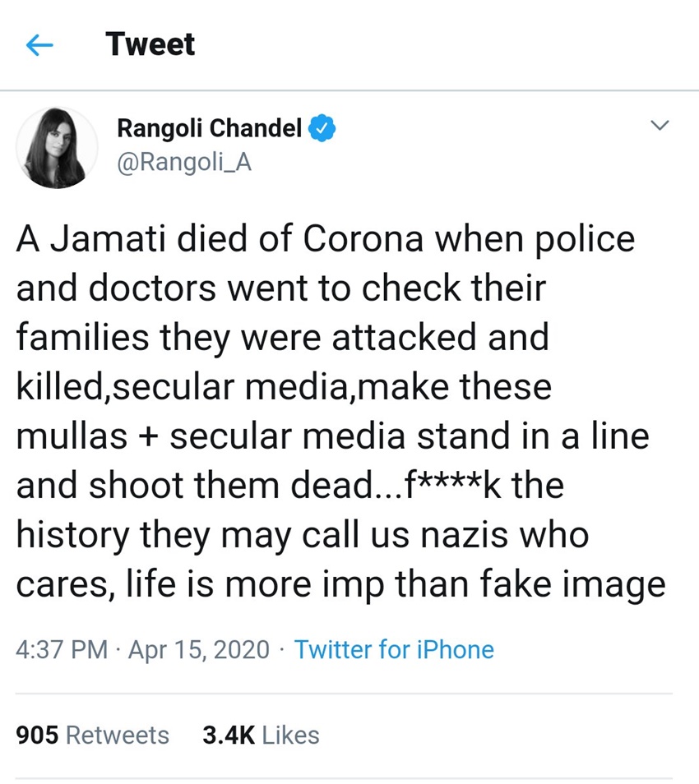Open Rangoli Chandel's profile picture
The image size is (699, 784).
tap(57, 147)
